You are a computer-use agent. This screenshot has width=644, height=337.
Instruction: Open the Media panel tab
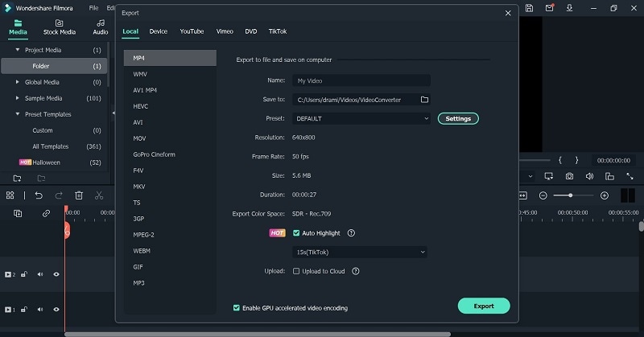18,27
